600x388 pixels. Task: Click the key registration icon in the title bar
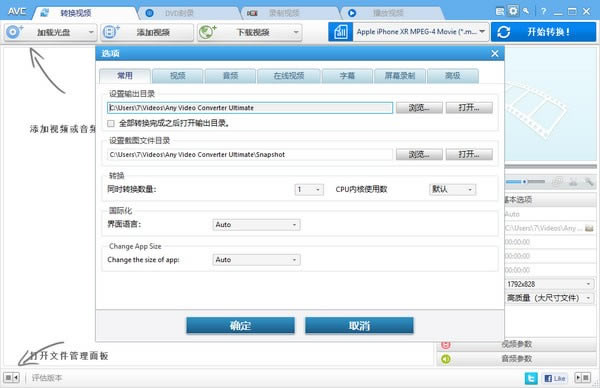click(527, 11)
